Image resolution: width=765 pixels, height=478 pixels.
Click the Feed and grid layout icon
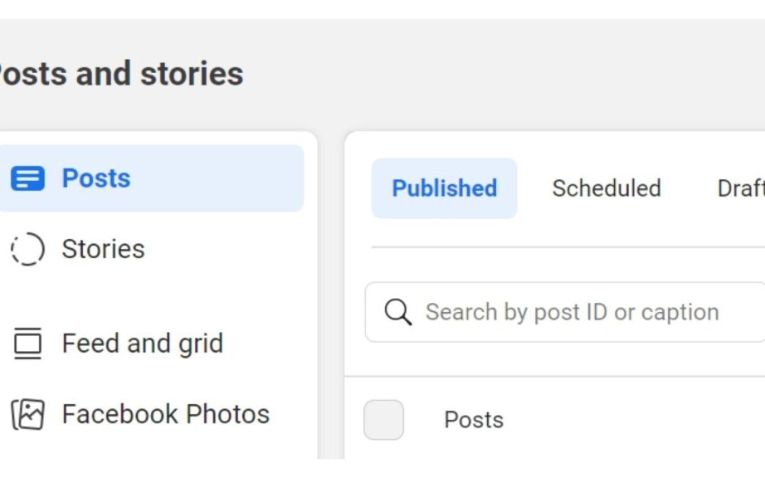click(27, 344)
